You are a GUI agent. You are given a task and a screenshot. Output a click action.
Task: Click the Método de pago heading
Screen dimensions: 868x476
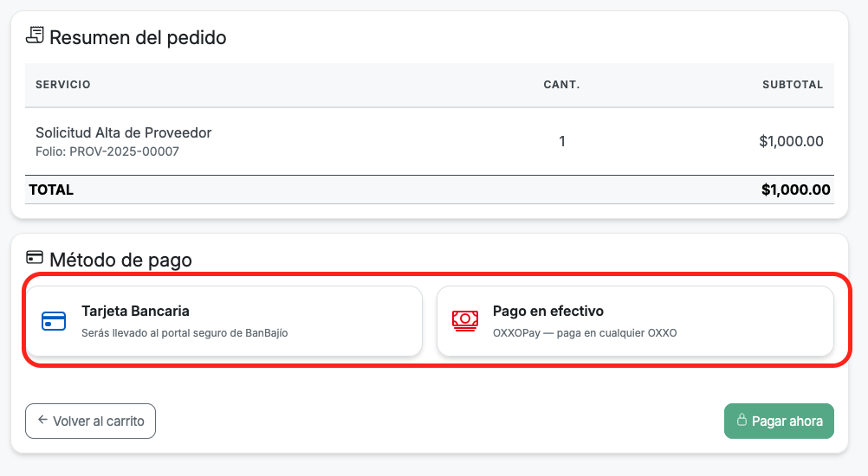click(120, 260)
